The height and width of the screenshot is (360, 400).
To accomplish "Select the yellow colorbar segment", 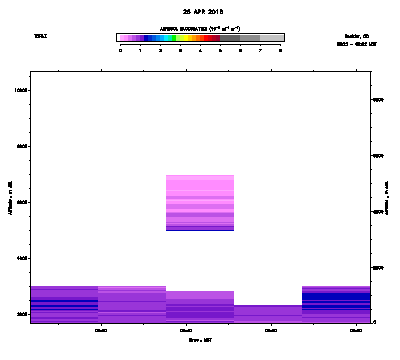I will coord(186,38).
